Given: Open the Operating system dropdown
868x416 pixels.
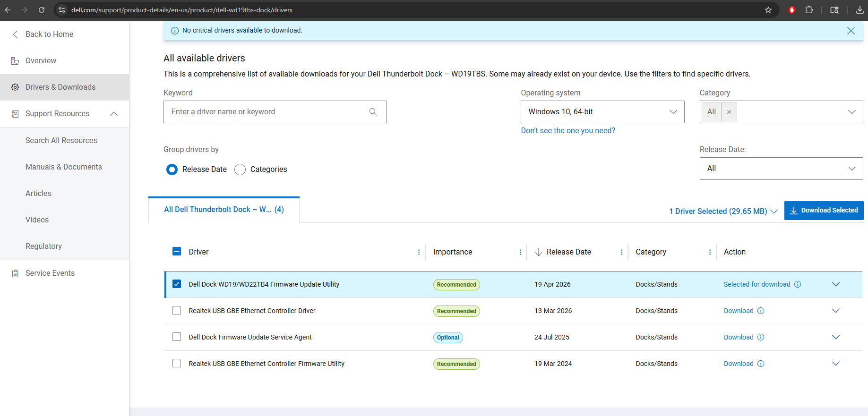Looking at the screenshot, I should (x=602, y=112).
